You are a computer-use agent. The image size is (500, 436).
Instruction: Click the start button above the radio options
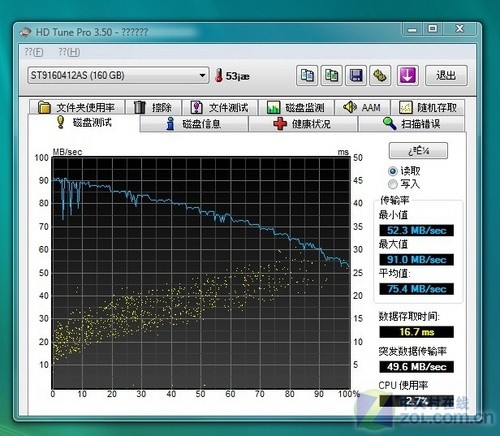[x=418, y=151]
